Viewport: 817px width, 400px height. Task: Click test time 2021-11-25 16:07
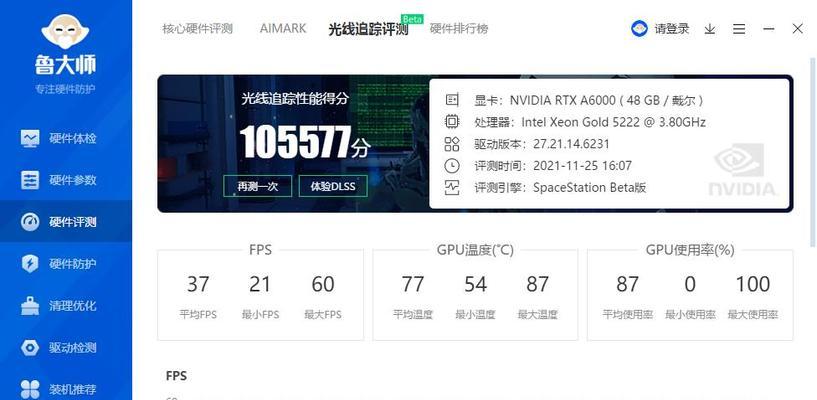[582, 166]
